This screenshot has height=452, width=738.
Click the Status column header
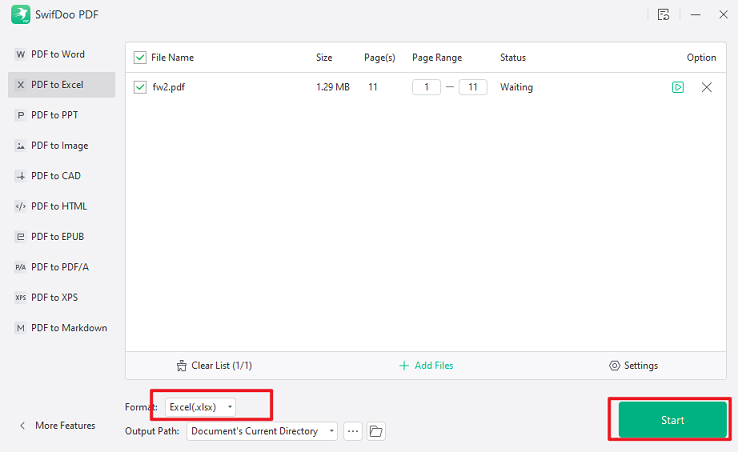(x=513, y=57)
